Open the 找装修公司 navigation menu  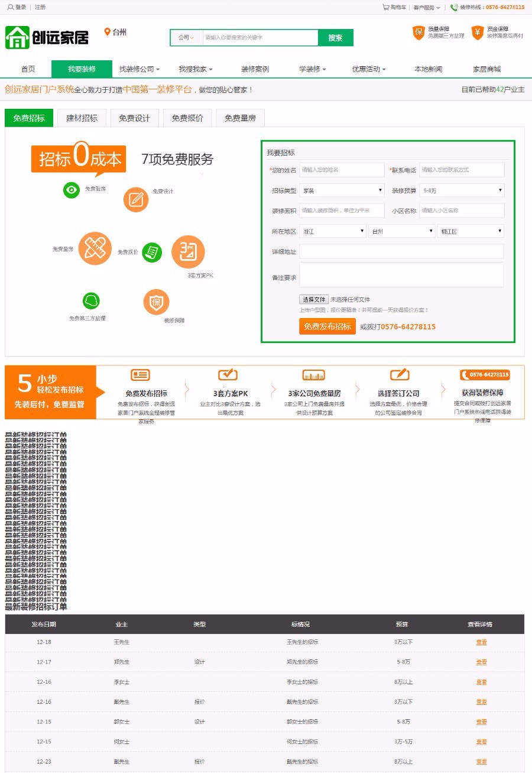[x=138, y=68]
